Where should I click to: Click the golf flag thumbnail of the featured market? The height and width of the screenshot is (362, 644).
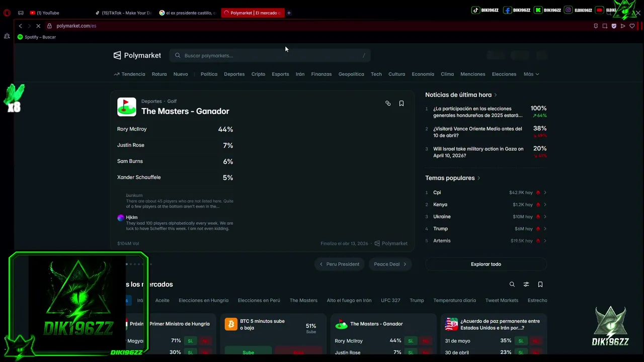127,107
